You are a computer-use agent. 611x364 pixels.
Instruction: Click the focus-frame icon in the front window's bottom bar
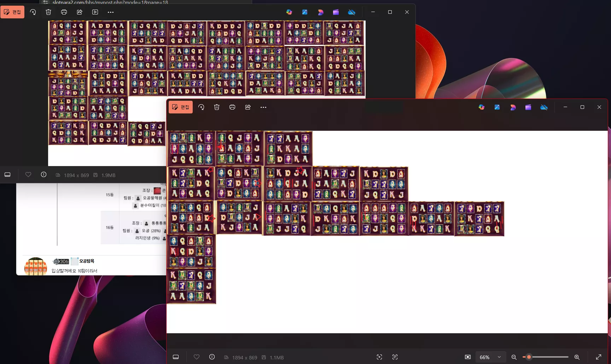[379, 357]
